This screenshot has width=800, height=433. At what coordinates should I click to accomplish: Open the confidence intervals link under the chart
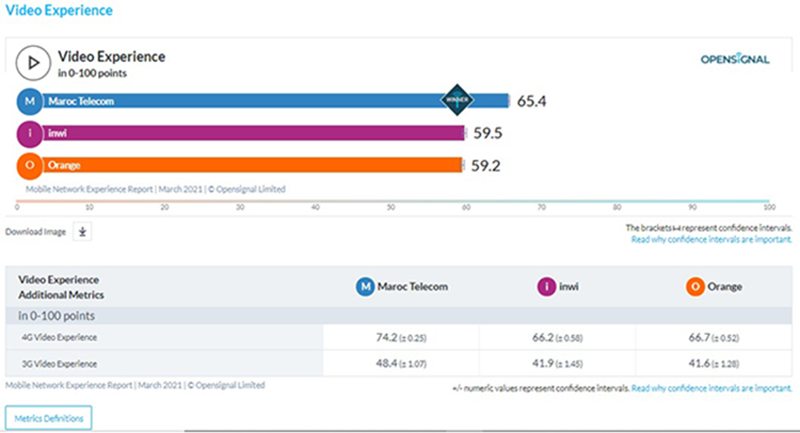pyautogui.click(x=712, y=240)
